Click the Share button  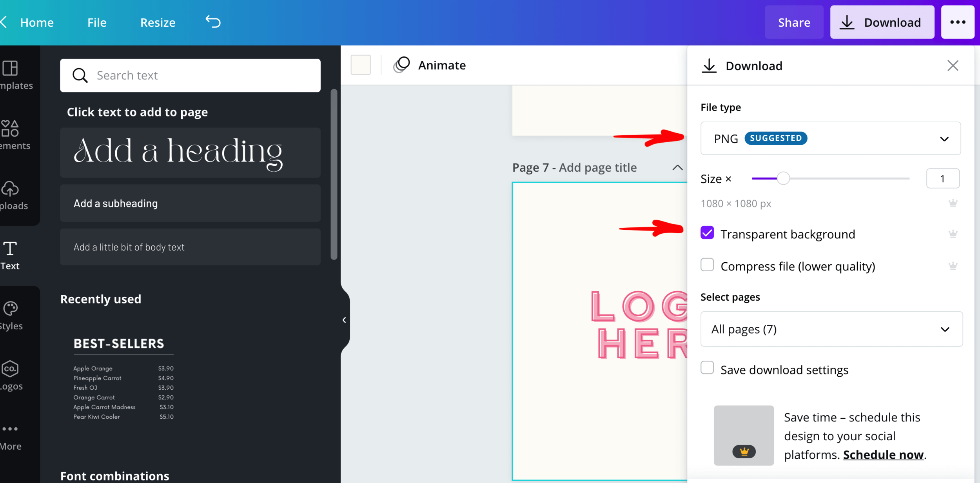(x=793, y=22)
